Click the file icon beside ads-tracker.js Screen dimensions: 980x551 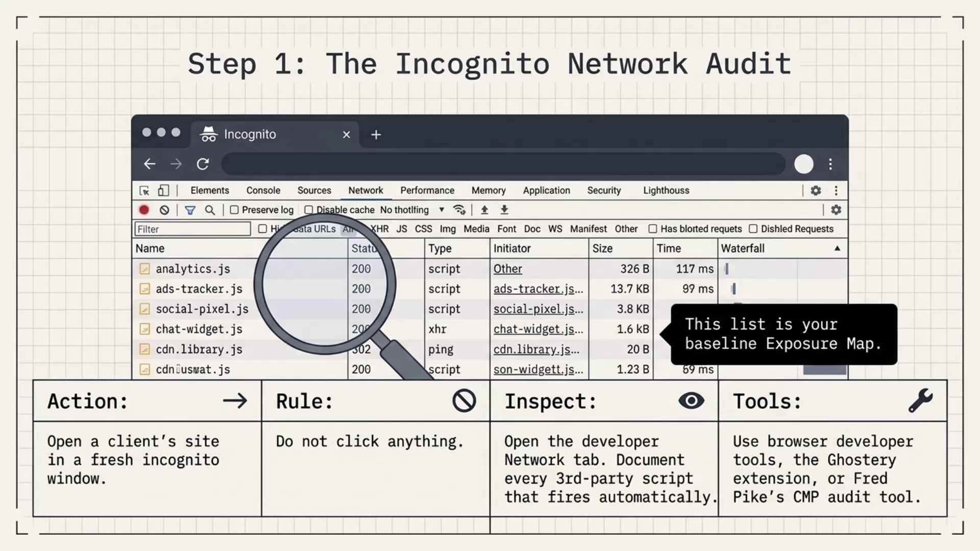(x=145, y=289)
